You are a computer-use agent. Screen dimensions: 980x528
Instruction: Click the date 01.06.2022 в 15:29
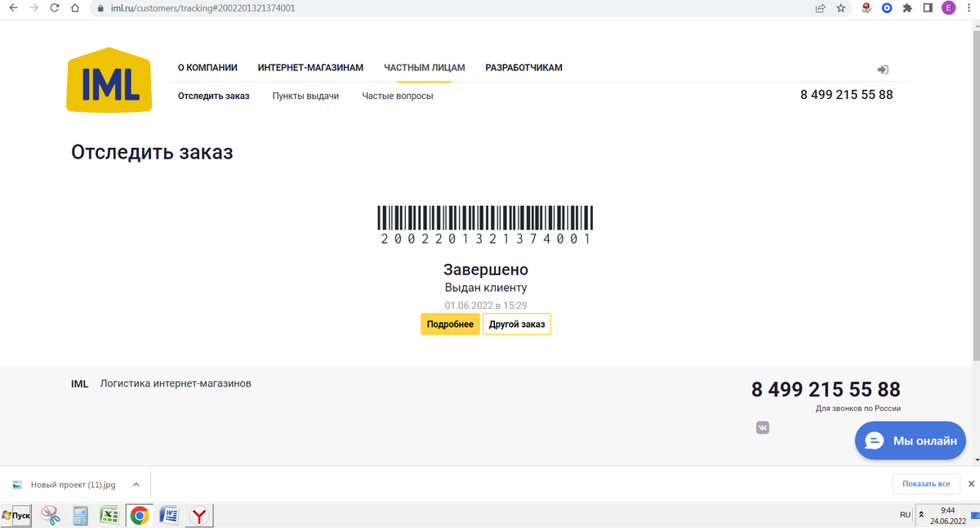486,306
